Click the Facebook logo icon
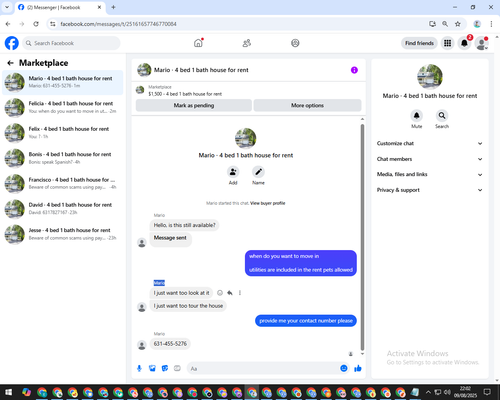The width and height of the screenshot is (500, 400). [12, 43]
